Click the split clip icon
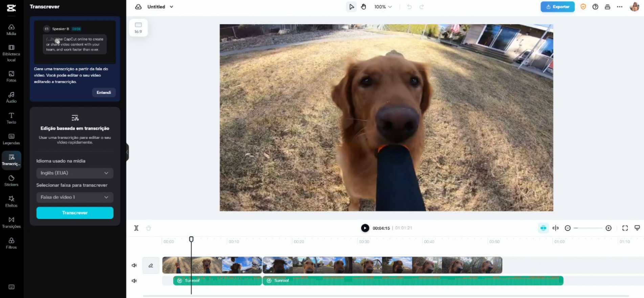The height and width of the screenshot is (298, 644). tap(136, 228)
